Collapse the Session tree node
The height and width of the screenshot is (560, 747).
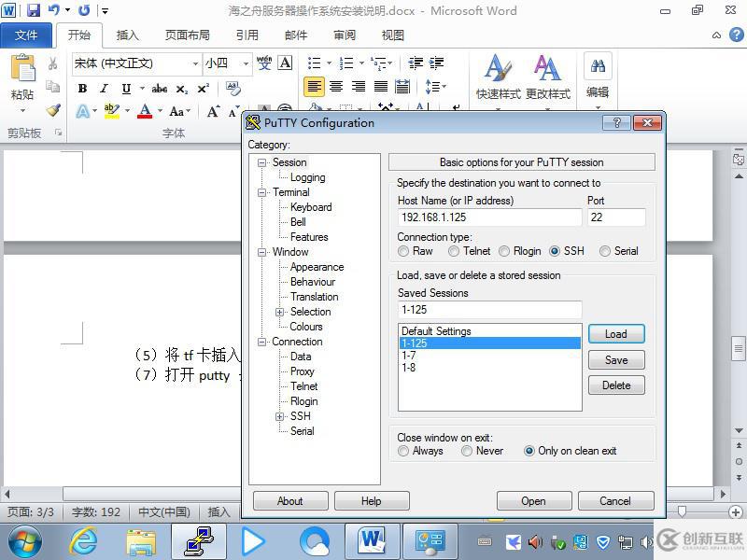(261, 162)
